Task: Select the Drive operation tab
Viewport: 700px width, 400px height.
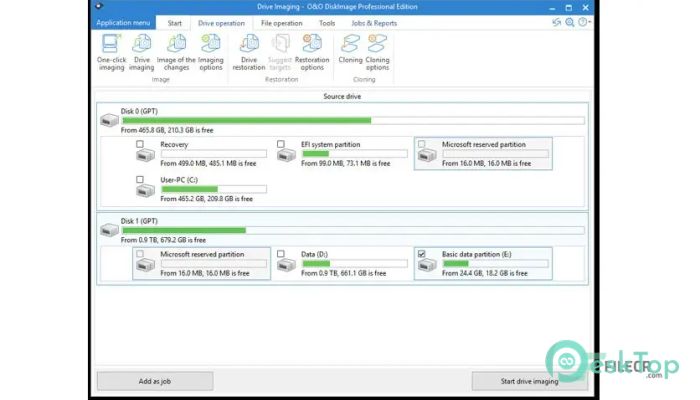Action: (221, 23)
